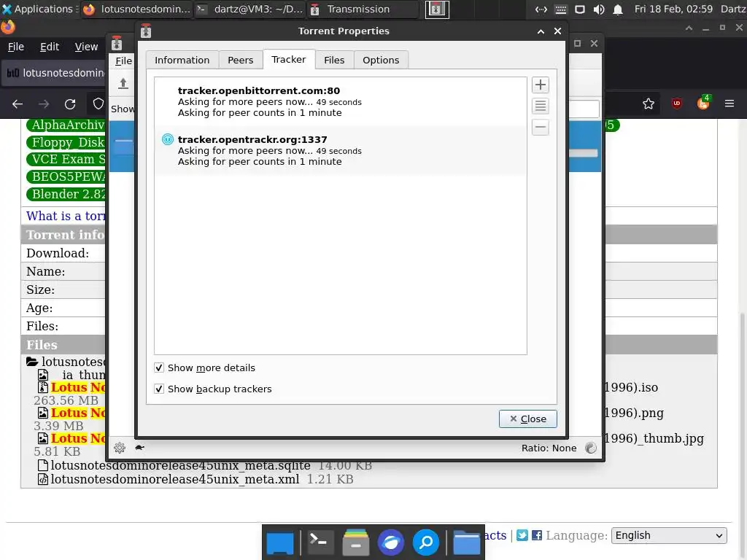747x560 pixels.
Task: Open web browser globe icon in dock
Action: [391, 542]
